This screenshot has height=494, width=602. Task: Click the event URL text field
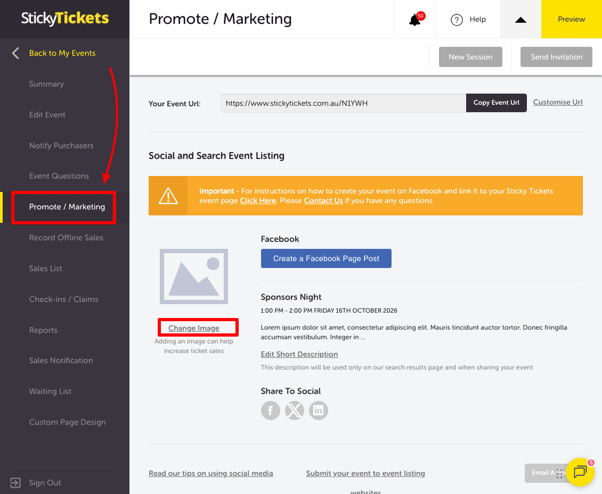click(x=343, y=103)
